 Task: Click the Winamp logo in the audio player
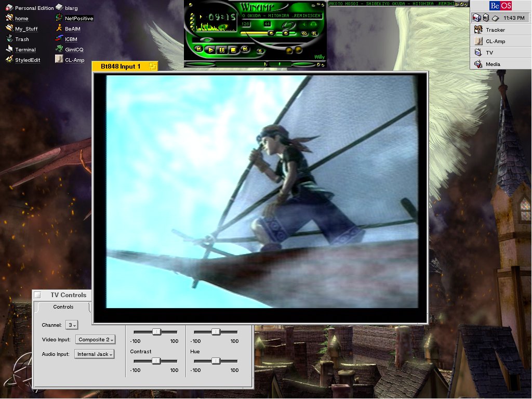pyautogui.click(x=257, y=7)
